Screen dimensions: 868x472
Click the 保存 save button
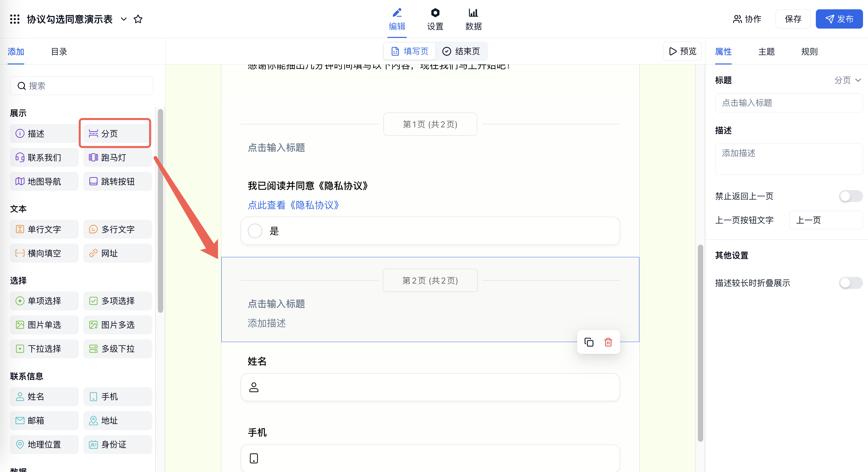pos(793,19)
